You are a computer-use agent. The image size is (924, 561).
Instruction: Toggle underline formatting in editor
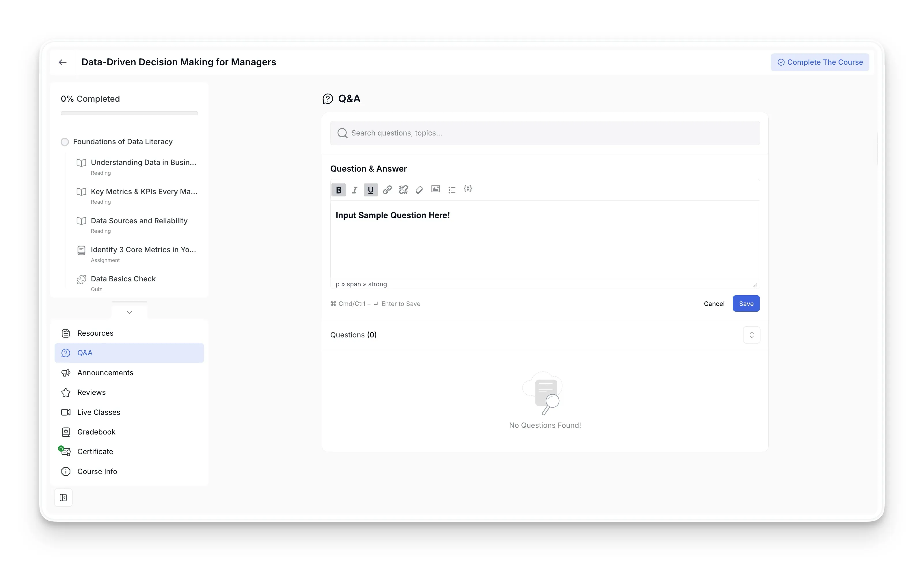click(x=370, y=190)
